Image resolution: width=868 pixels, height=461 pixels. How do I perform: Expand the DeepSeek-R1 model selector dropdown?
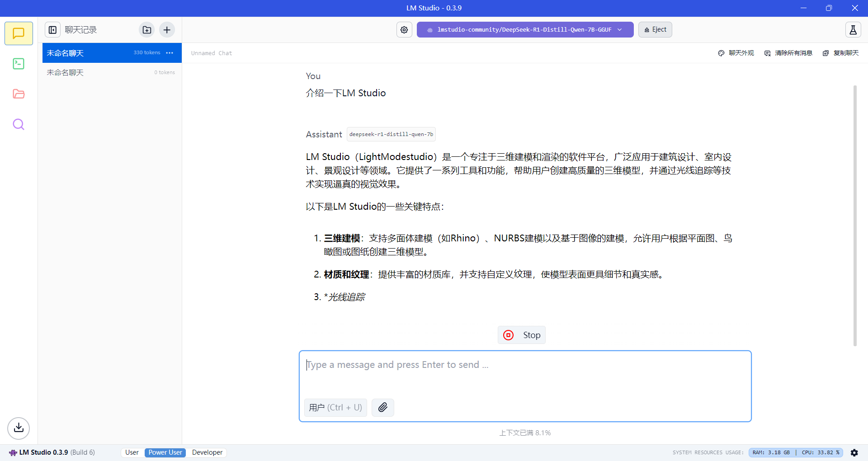point(524,30)
